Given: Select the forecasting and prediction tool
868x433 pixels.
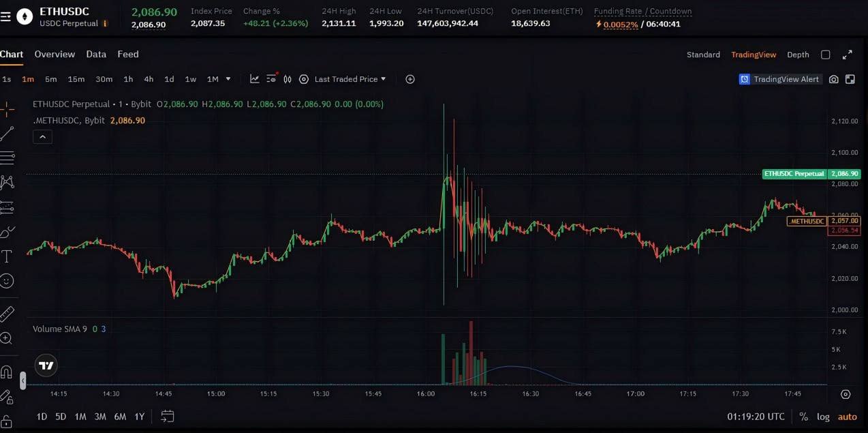Looking at the screenshot, I should coord(7,207).
